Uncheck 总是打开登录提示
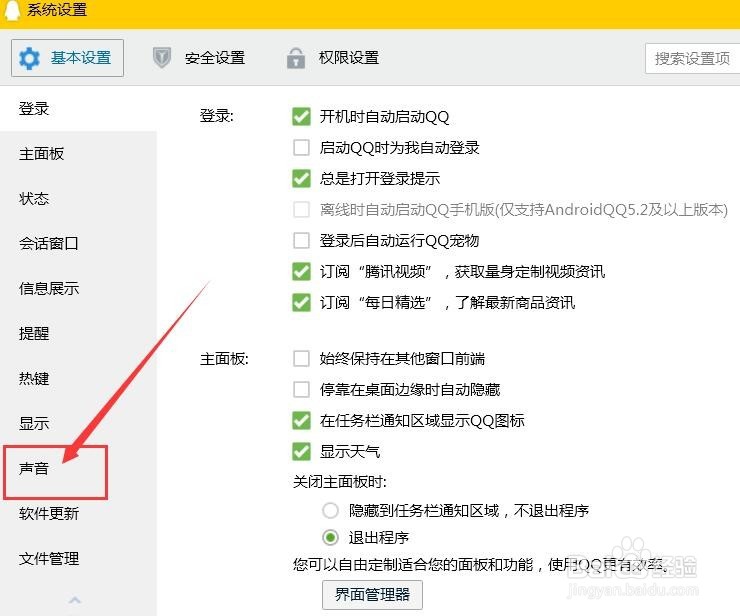The height and width of the screenshot is (616, 740). point(302,178)
